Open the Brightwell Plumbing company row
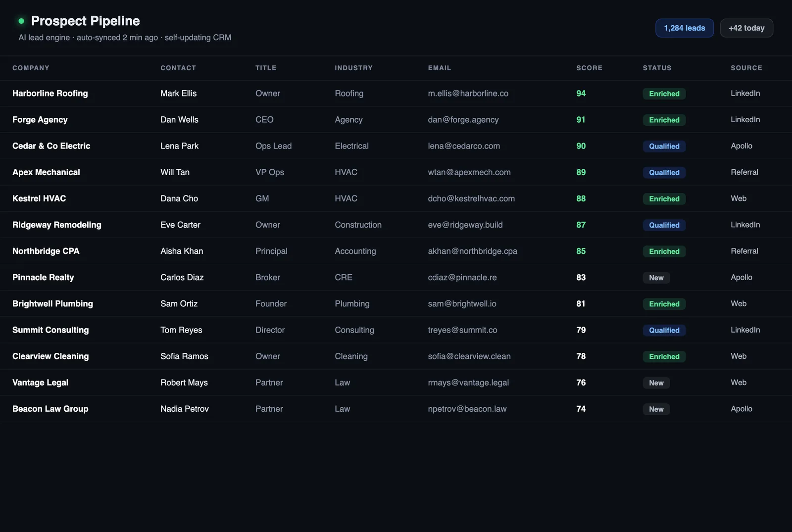Image resolution: width=792 pixels, height=532 pixels. [396, 303]
